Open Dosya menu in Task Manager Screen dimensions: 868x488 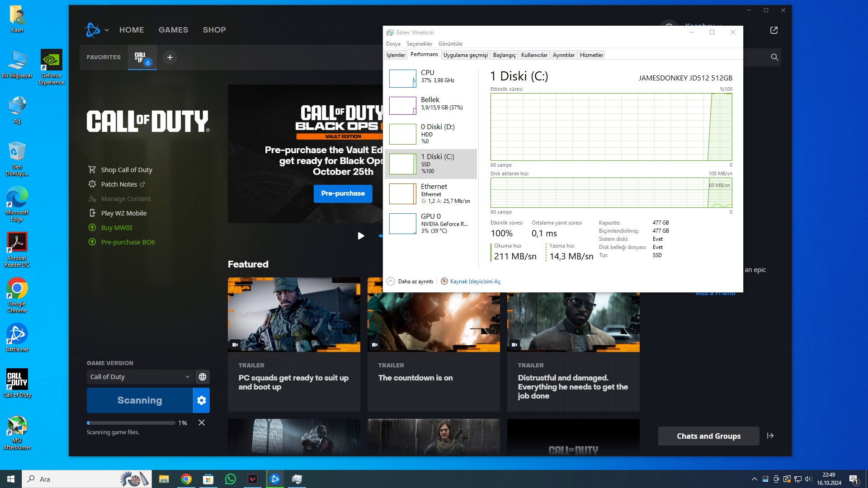pos(393,44)
